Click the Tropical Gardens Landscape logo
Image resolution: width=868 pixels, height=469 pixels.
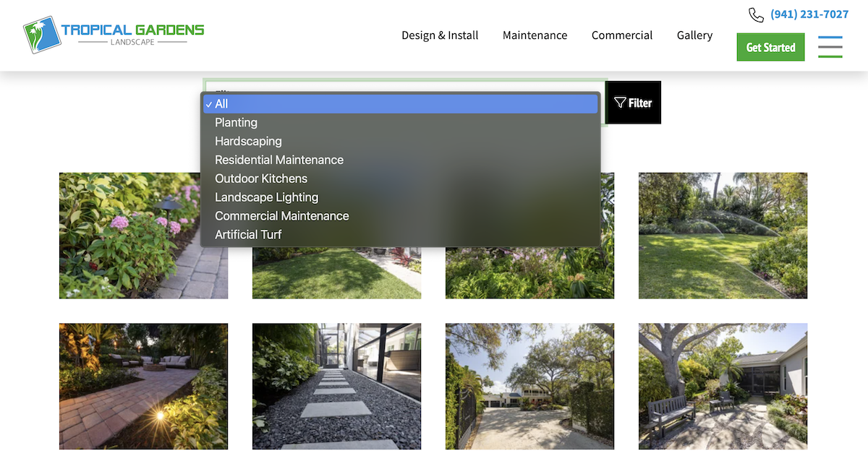[x=114, y=35]
